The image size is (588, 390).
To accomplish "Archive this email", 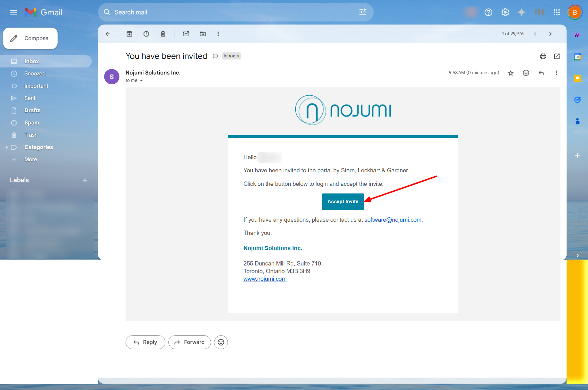I will [x=130, y=34].
